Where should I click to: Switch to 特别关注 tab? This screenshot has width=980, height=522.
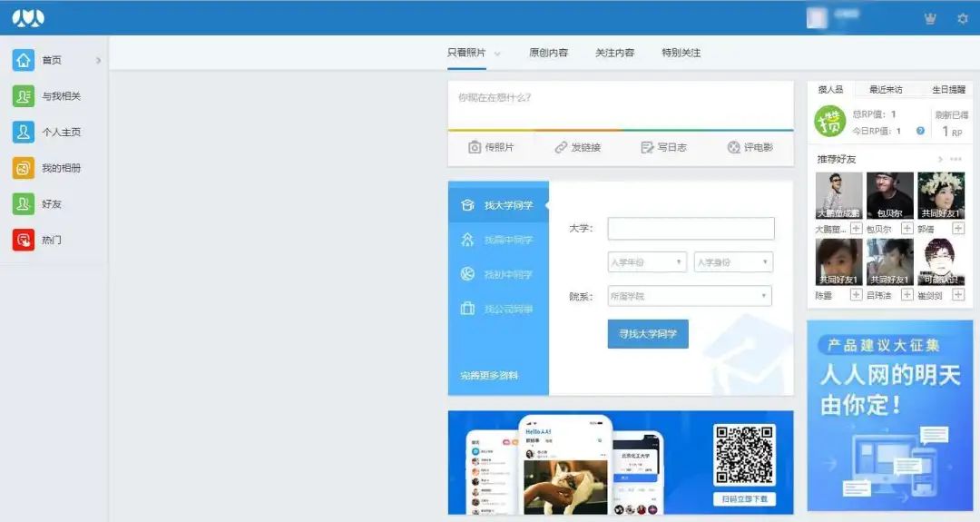click(x=681, y=54)
